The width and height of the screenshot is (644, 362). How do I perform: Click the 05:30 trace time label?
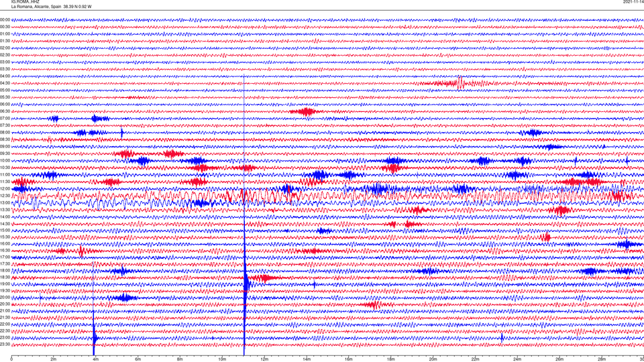[x=5, y=97]
